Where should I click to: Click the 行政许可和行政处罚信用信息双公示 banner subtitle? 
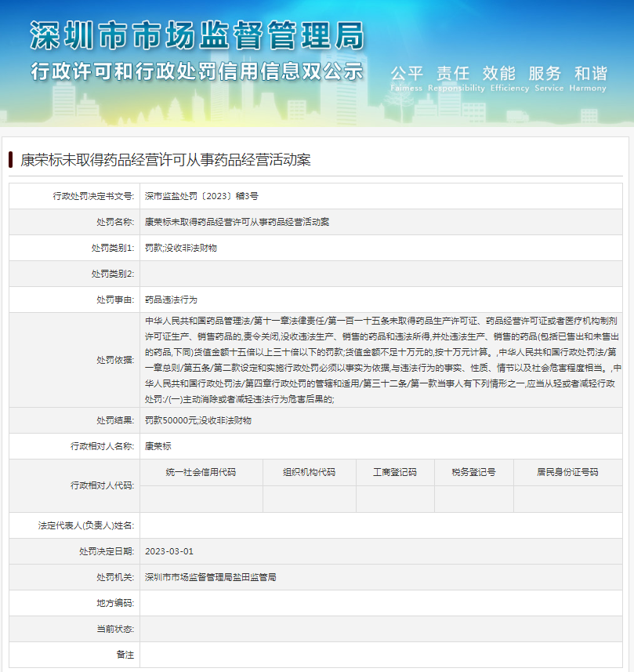point(197,71)
